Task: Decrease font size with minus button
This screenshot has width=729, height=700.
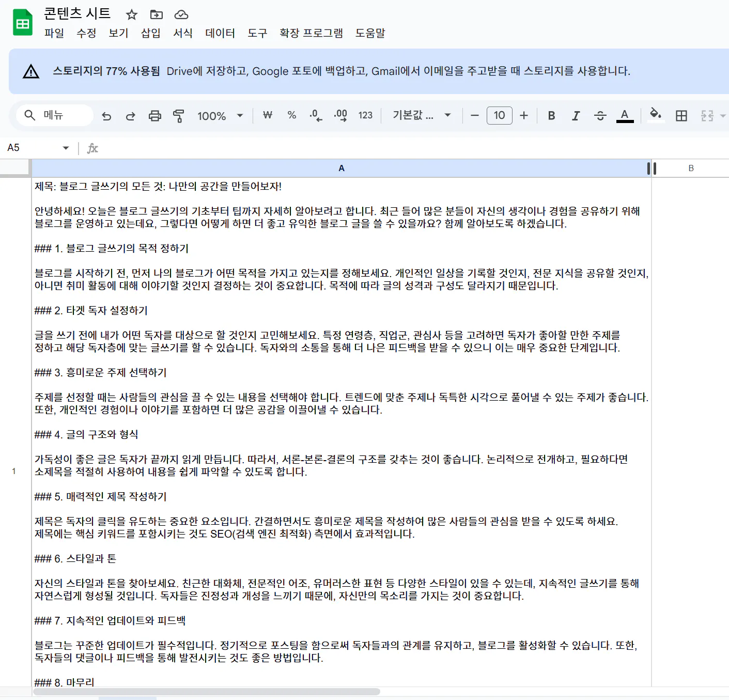Action: 475,115
